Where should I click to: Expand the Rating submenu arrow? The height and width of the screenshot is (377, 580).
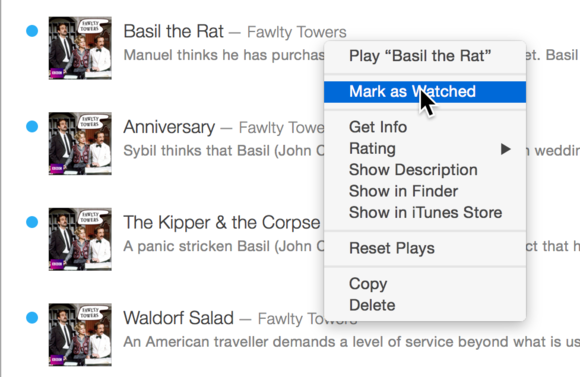(506, 149)
